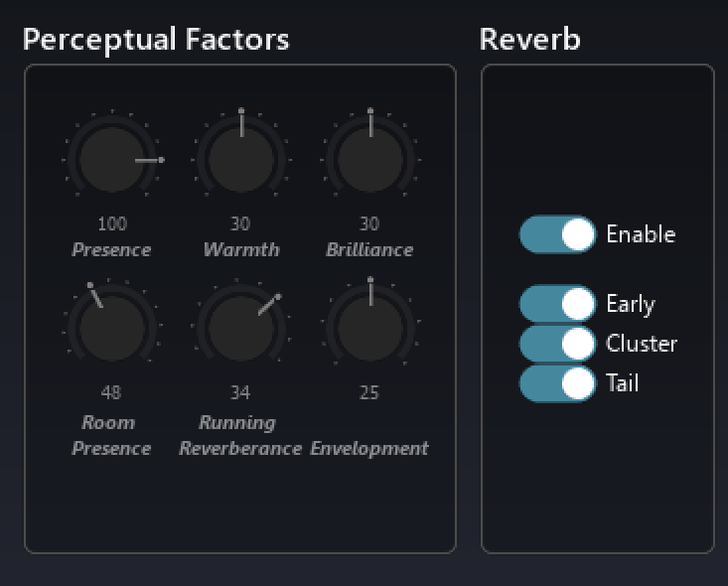
Task: Click the Presence knob
Action: pyautogui.click(x=111, y=160)
